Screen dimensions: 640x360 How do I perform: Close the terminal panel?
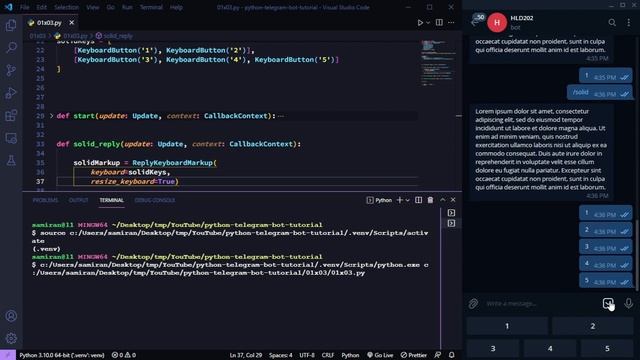[x=453, y=200]
